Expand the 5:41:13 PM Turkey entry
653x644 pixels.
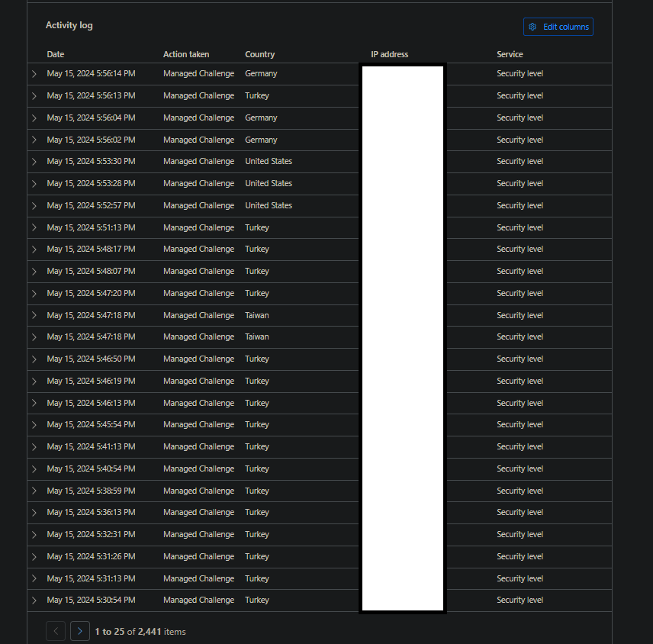tap(34, 447)
